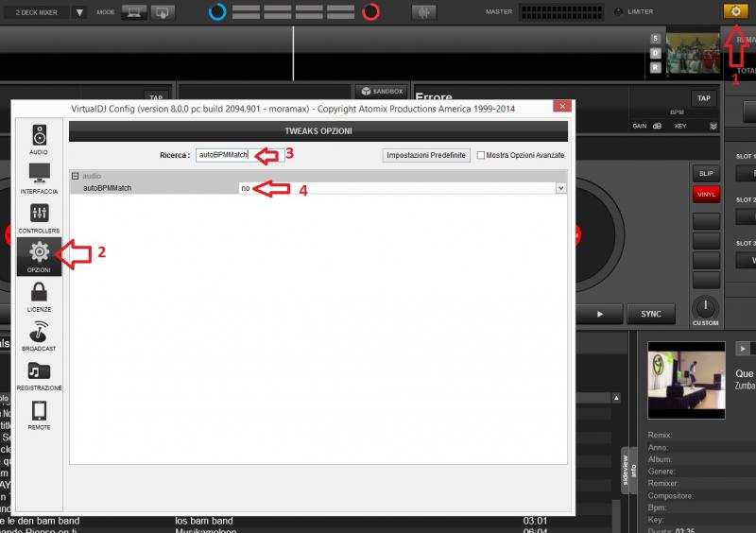Click the 03:01 duration cell
Image resolution: width=756 pixels, height=533 pixels.
point(535,521)
